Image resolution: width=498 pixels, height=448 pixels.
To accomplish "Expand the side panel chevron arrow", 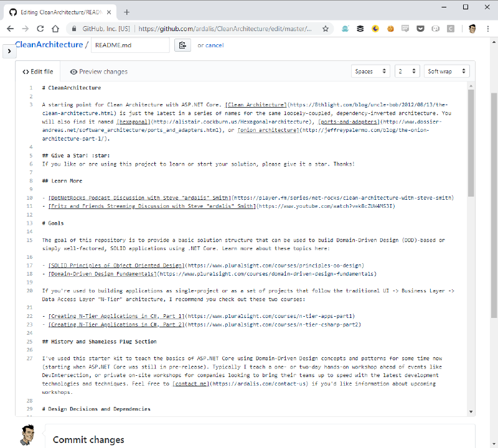I will coord(9,51).
